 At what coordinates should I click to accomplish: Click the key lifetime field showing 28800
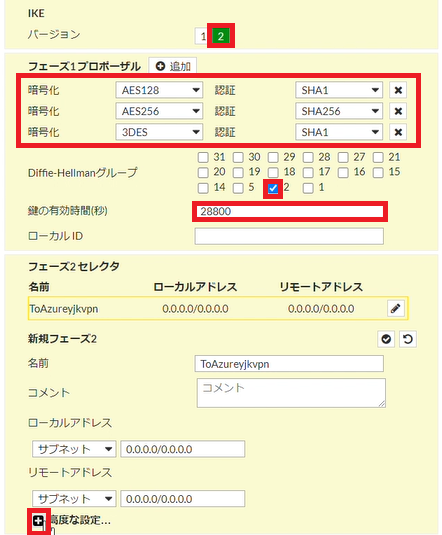coord(289,212)
